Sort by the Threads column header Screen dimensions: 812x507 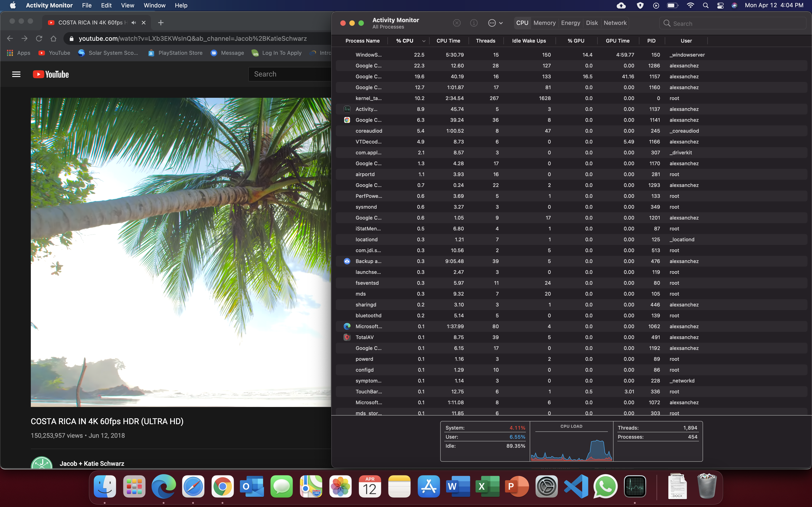[x=485, y=41]
